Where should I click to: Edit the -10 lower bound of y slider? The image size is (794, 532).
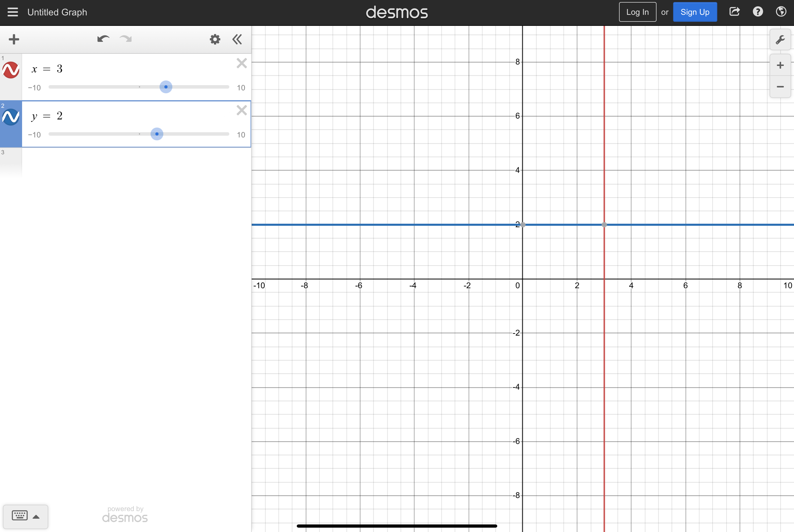click(34, 135)
